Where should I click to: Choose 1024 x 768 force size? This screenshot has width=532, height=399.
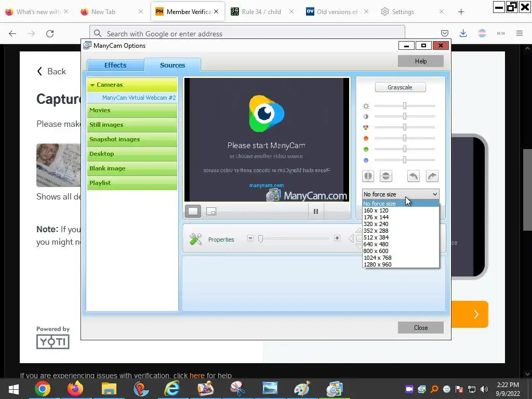click(401, 258)
